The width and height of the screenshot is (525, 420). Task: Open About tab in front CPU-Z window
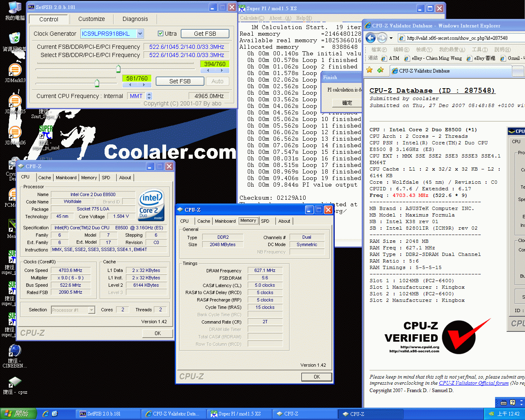click(284, 221)
